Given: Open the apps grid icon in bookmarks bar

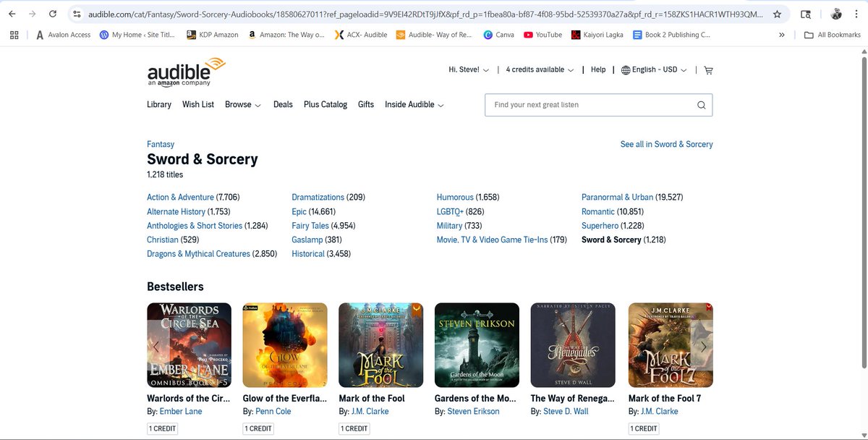Looking at the screenshot, I should pos(14,34).
